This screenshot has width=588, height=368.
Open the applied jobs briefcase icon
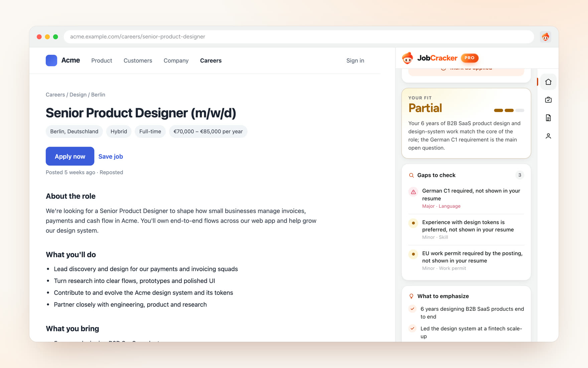point(548,100)
